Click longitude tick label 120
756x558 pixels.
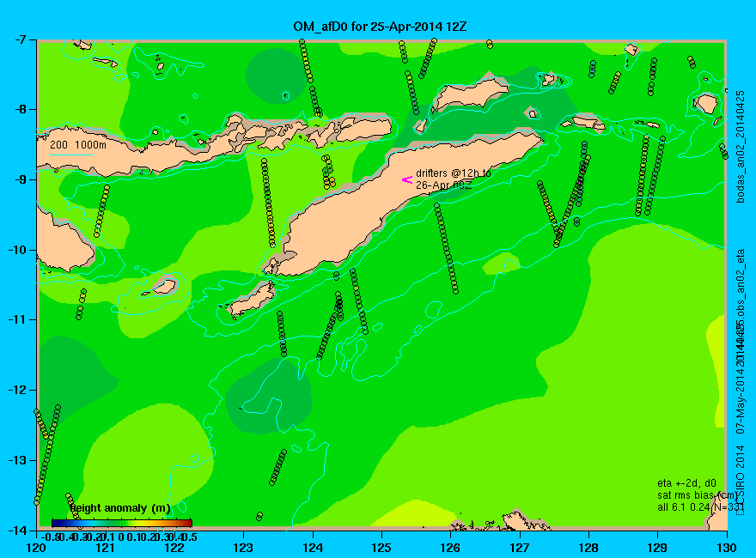(x=36, y=548)
